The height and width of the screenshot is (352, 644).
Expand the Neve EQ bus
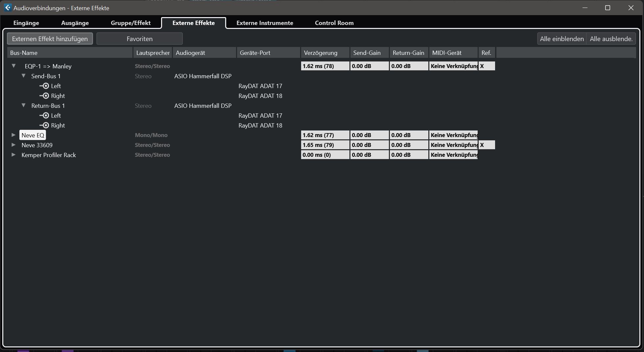(x=13, y=135)
